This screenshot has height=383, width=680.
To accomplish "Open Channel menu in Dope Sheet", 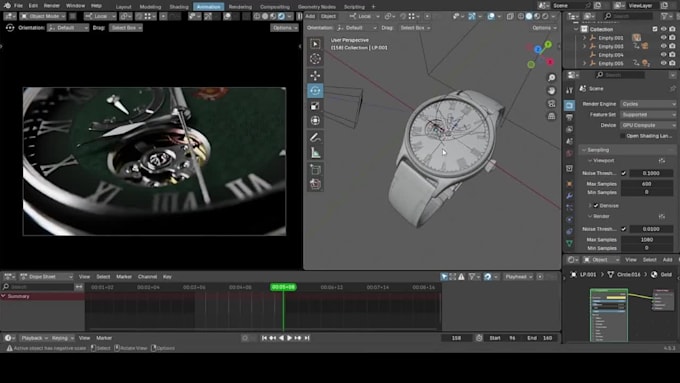I will (147, 277).
